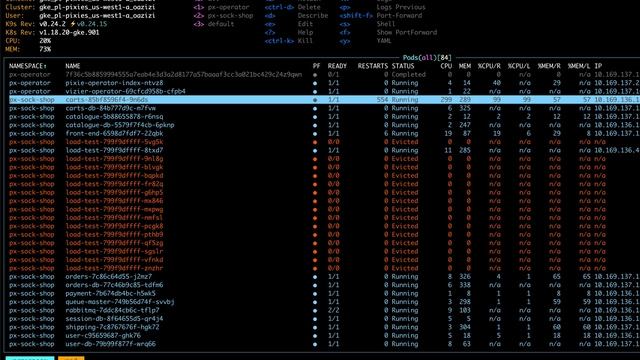Select pod queue-master-749b56d74f-svvbj
640x360 pixels.
point(324,302)
